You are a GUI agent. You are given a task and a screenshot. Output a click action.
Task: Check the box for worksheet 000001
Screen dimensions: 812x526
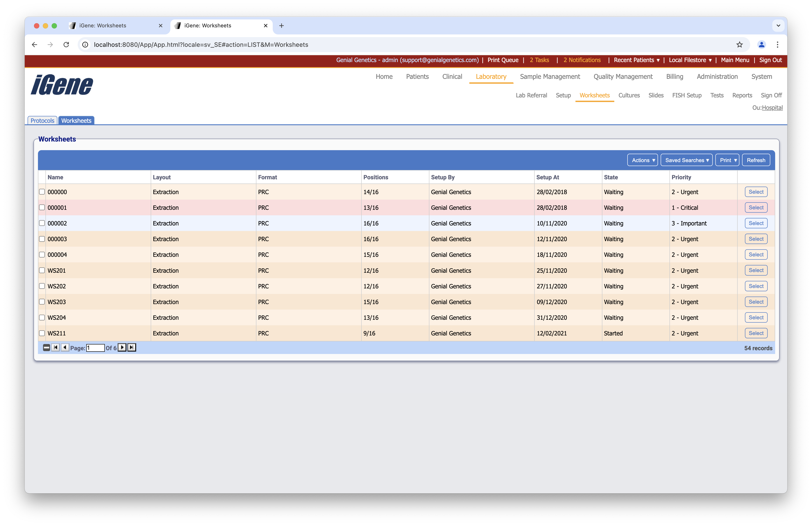tap(42, 208)
